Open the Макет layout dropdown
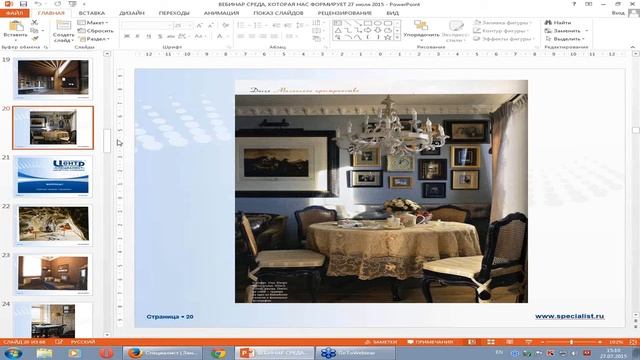The image size is (640, 360). (x=93, y=22)
